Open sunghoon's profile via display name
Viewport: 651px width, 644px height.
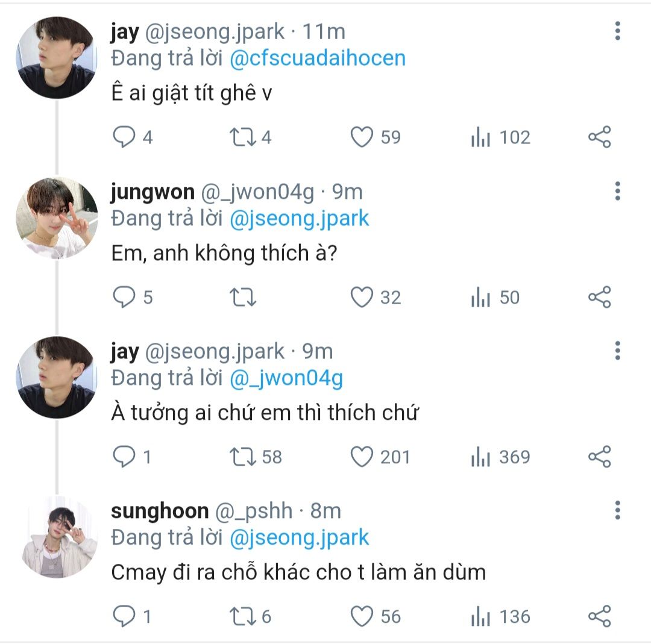[160, 510]
